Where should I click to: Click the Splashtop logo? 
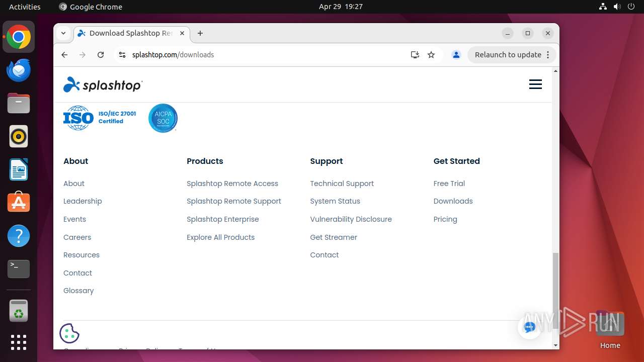tap(103, 84)
